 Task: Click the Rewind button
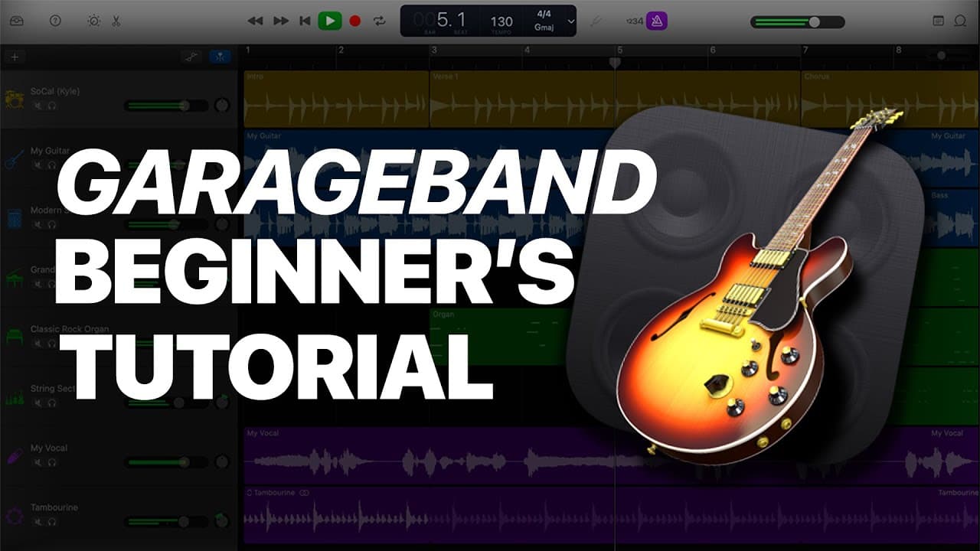pos(256,21)
